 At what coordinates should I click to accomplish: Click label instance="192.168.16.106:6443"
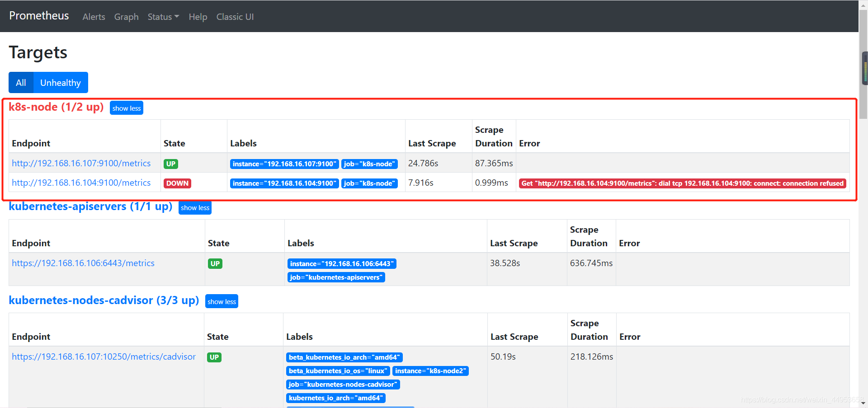[x=342, y=264]
